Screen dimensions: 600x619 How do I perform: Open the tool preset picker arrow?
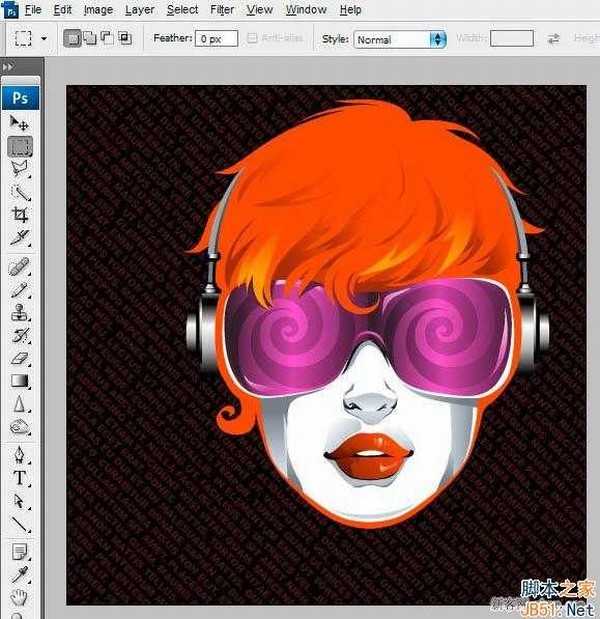(x=44, y=40)
